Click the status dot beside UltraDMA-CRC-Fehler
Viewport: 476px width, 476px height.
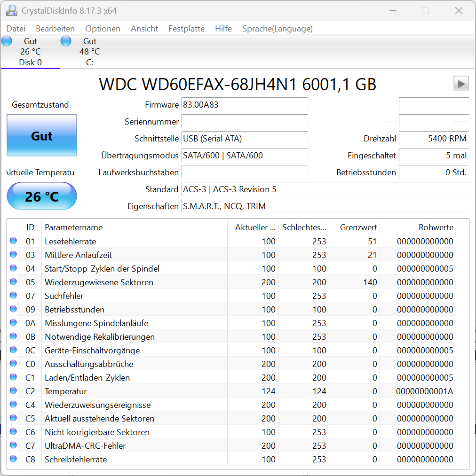click(x=14, y=445)
